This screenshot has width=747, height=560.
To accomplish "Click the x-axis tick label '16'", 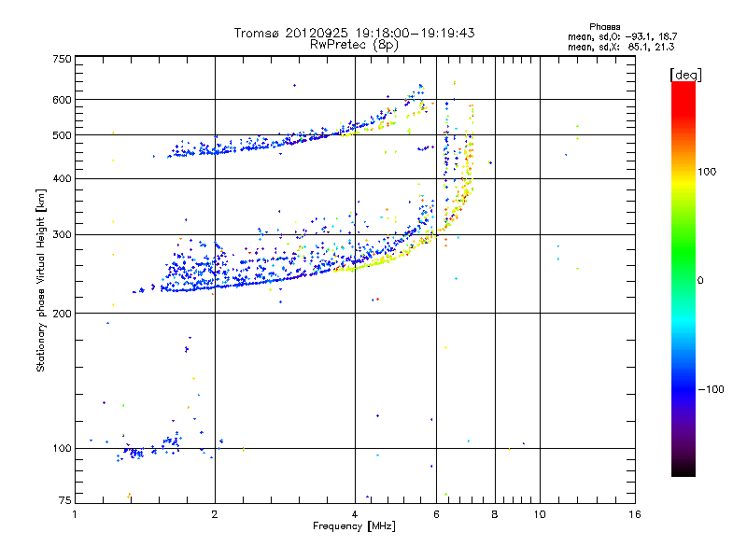I will point(635,514).
